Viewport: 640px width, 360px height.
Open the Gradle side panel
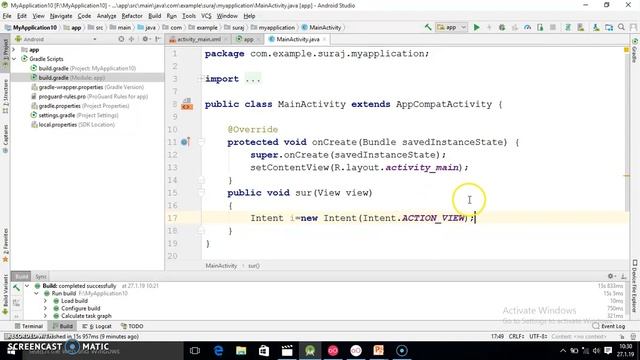(635, 50)
